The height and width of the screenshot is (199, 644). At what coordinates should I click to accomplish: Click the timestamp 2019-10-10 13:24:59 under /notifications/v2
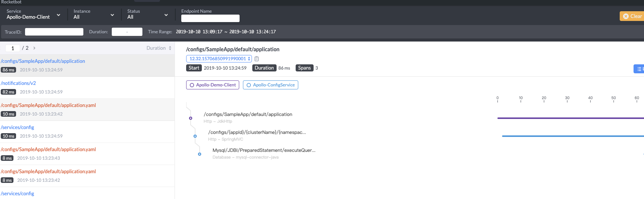[x=41, y=92]
